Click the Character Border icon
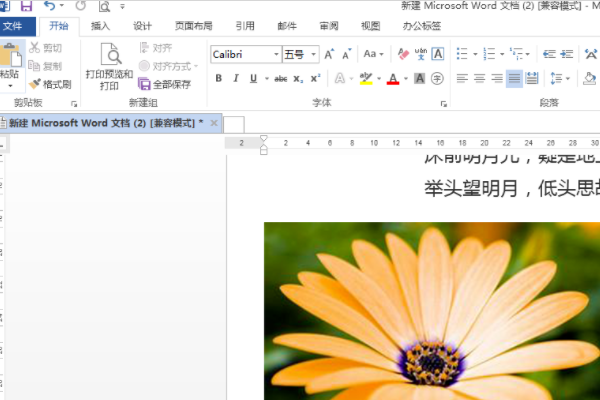The height and width of the screenshot is (400, 600). click(438, 54)
